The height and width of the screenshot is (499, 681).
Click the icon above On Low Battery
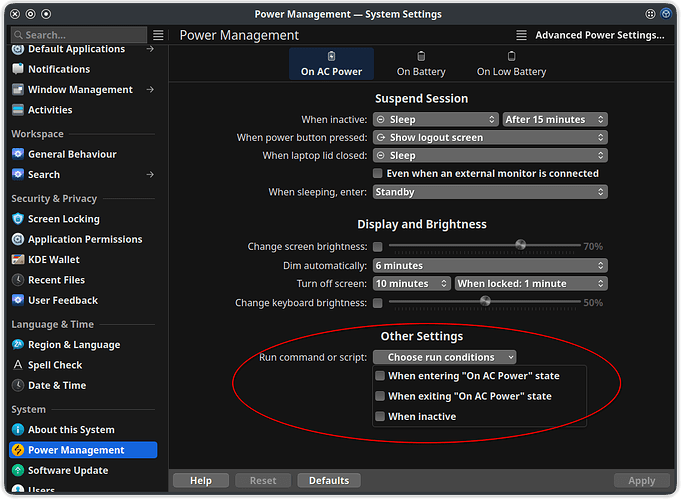coord(512,56)
